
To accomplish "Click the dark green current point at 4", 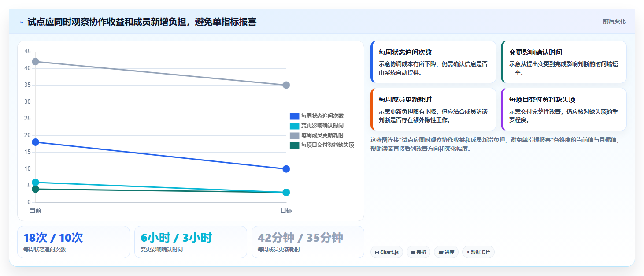I will point(35,189).
